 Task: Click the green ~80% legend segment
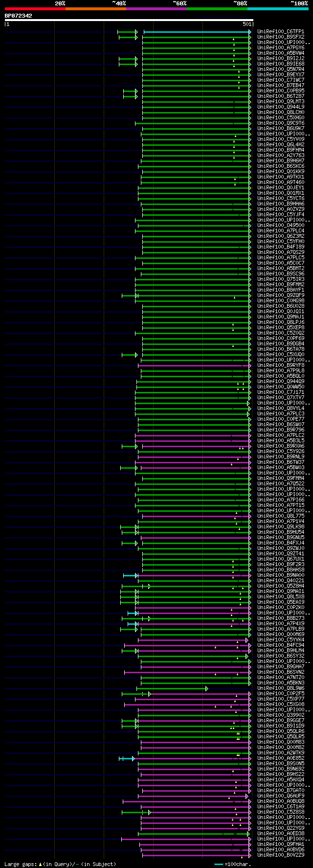[217, 9]
